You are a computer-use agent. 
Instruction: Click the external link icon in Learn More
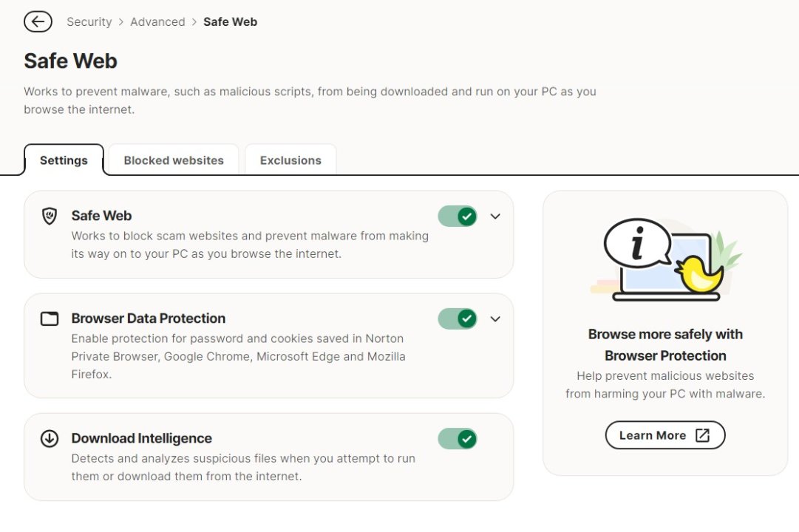pyautogui.click(x=702, y=435)
